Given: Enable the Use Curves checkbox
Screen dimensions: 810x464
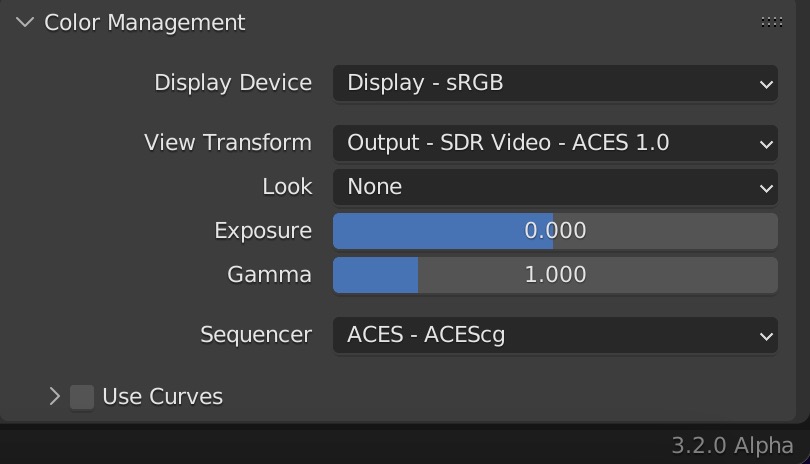Looking at the screenshot, I should click(x=82, y=397).
